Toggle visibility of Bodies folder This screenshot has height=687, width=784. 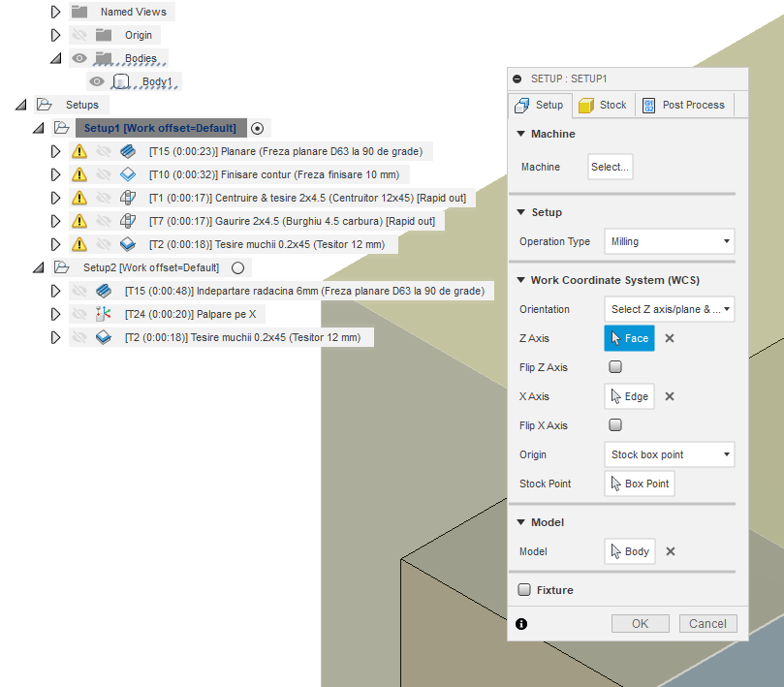pyautogui.click(x=79, y=58)
